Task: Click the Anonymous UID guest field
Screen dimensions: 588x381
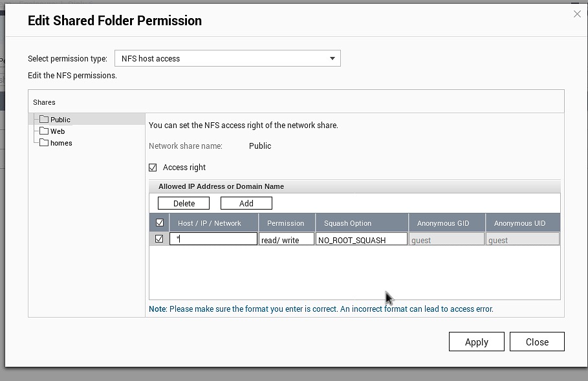Action: point(523,240)
